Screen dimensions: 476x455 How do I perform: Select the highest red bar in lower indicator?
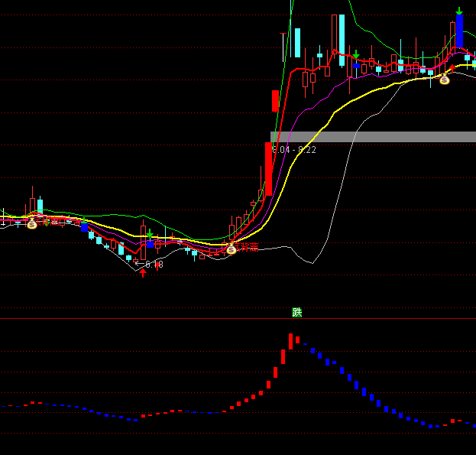[290, 341]
